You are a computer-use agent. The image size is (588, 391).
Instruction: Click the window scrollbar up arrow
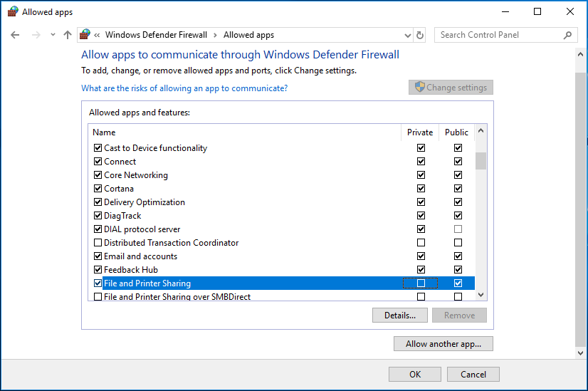(580, 54)
